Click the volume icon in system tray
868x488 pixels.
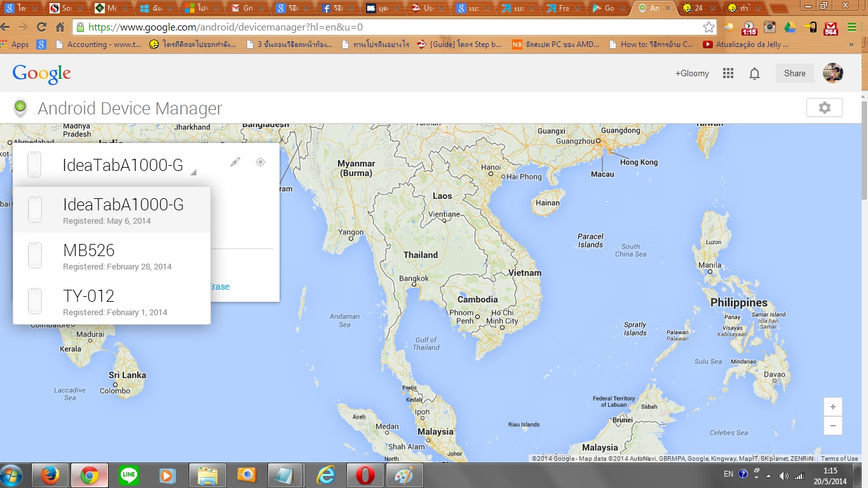coord(783,475)
